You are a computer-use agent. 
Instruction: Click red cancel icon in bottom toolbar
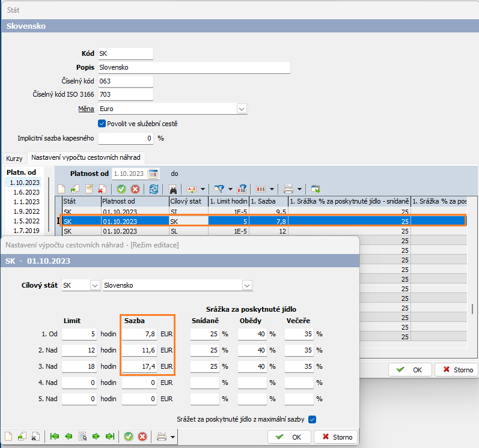tap(142, 437)
